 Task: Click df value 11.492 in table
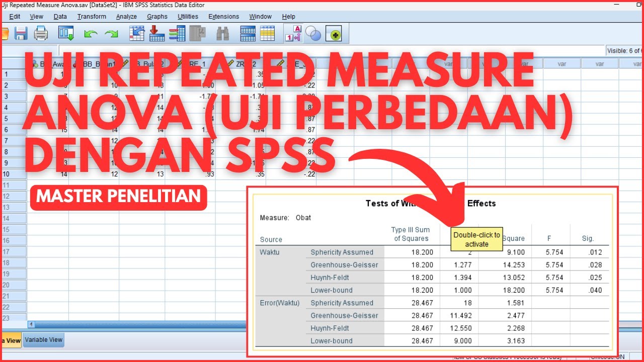460,316
